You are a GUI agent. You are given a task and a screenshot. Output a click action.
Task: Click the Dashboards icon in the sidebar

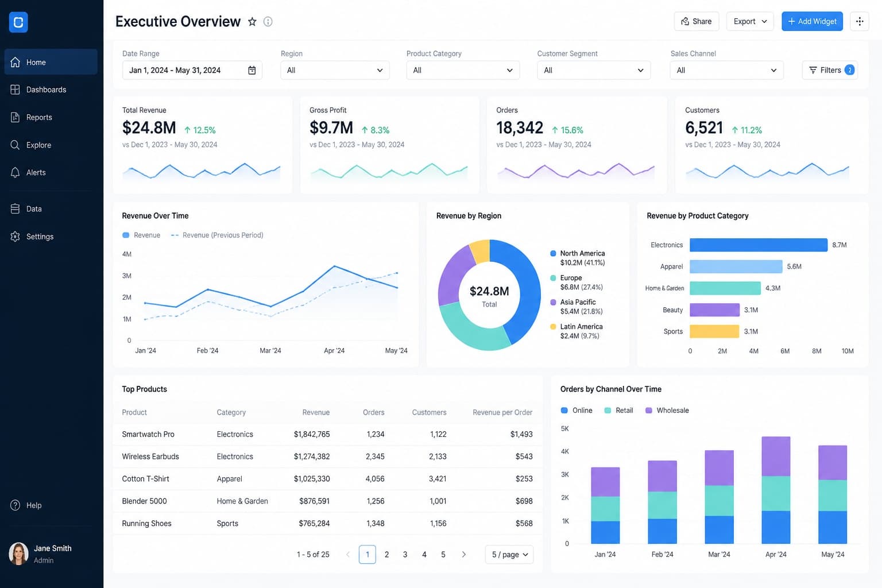pos(16,90)
